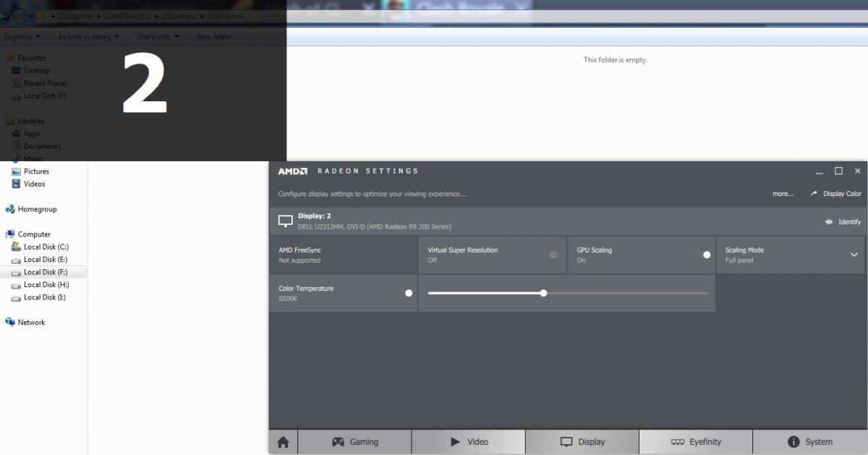Viewport: 868px width, 455px height.
Task: Open Organize menu in Explorer
Action: (22, 36)
